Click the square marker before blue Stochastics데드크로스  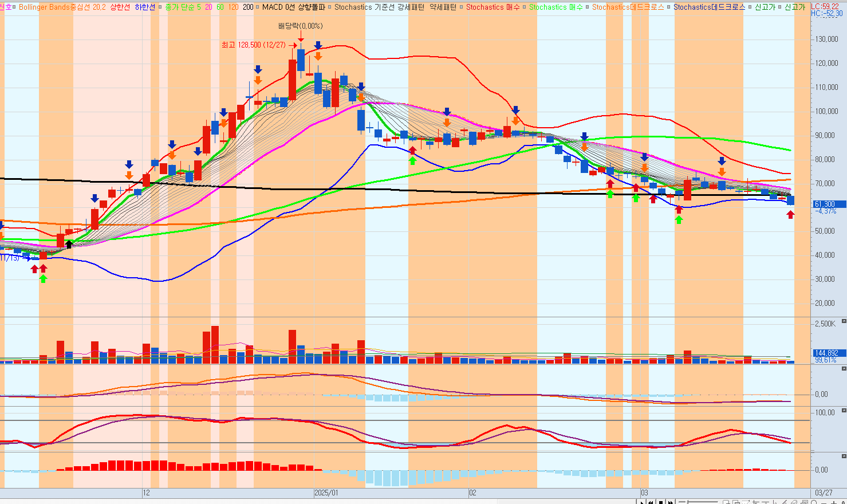(x=669, y=7)
